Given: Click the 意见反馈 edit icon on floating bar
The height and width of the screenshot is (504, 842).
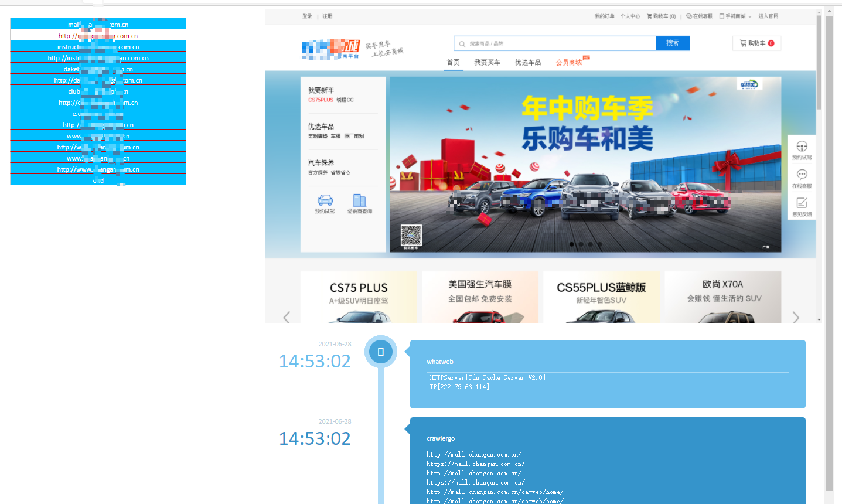Looking at the screenshot, I should point(802,203).
